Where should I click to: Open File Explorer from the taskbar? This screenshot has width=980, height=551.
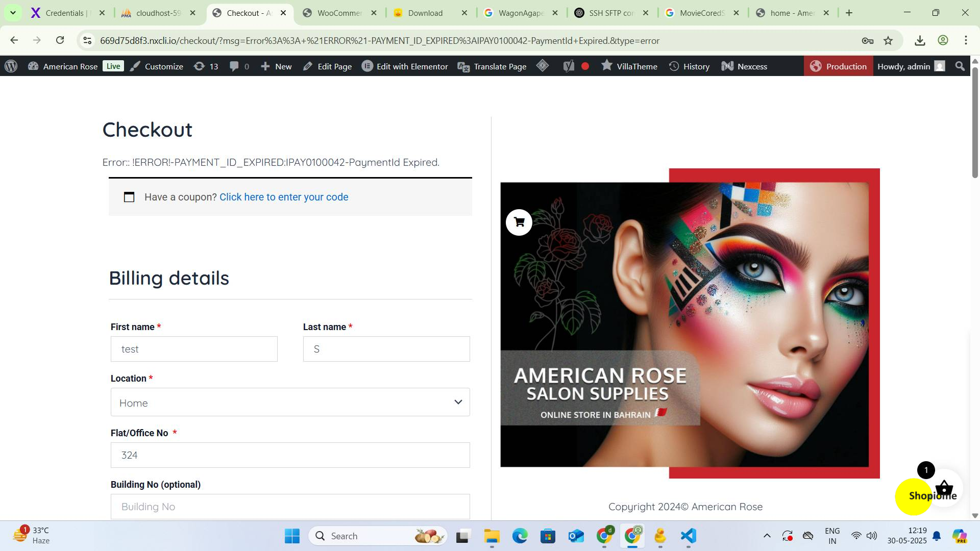[492, 536]
